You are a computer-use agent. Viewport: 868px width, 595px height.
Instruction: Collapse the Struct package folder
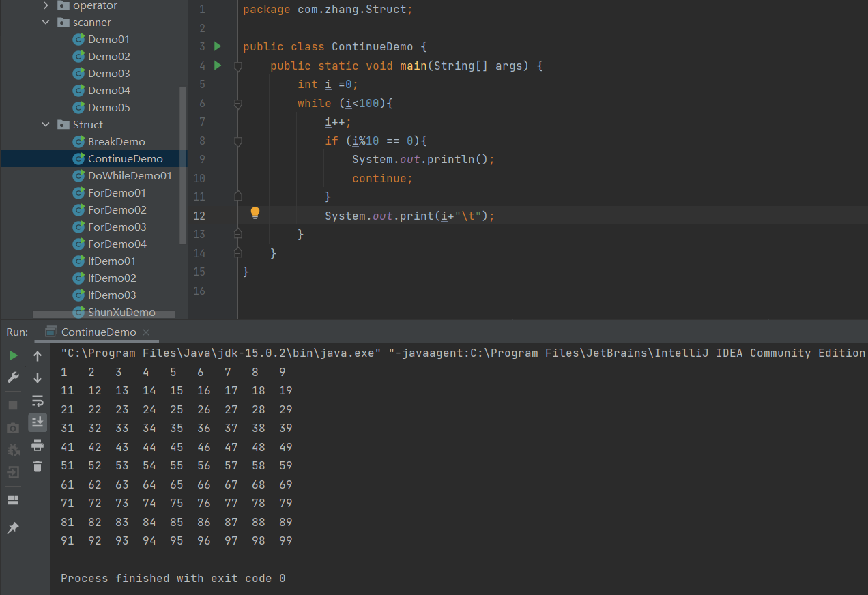pos(46,125)
